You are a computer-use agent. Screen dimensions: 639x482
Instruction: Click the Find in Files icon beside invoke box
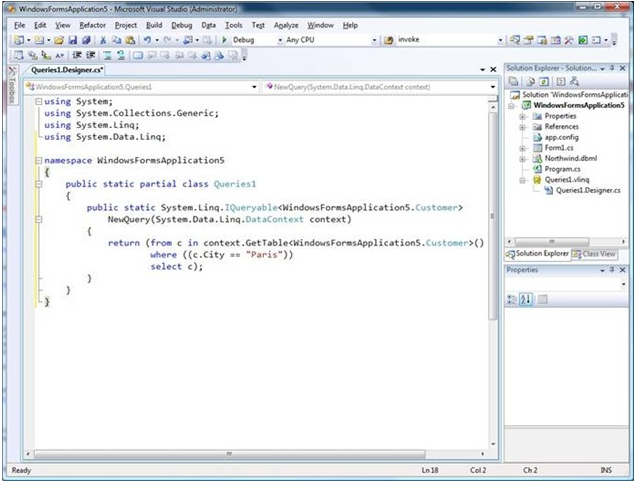389,40
